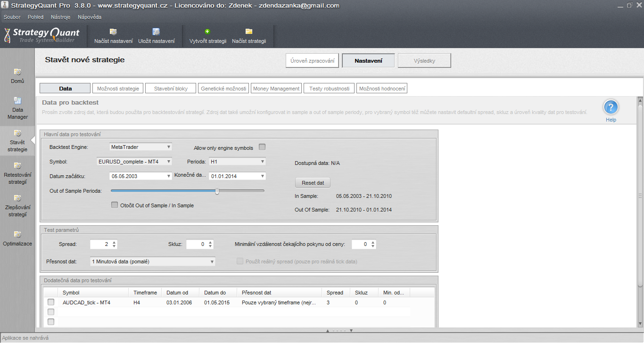The height and width of the screenshot is (343, 644).
Task: Click the Nastavení button
Action: coord(368,61)
